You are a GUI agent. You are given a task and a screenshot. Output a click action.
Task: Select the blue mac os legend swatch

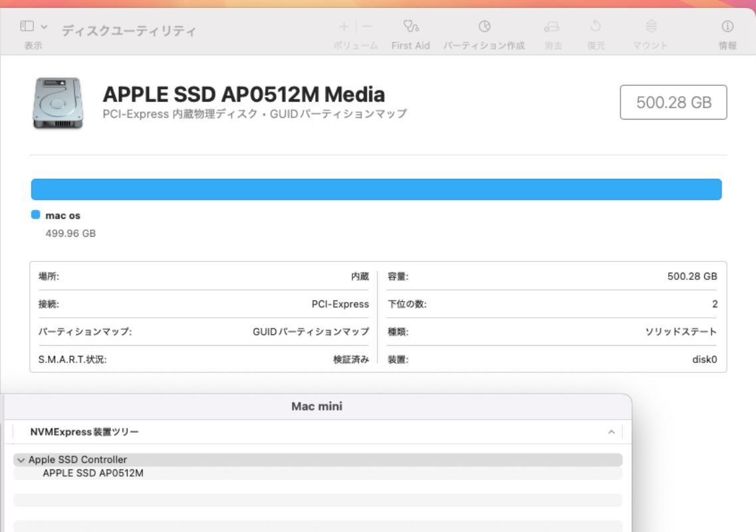[36, 215]
